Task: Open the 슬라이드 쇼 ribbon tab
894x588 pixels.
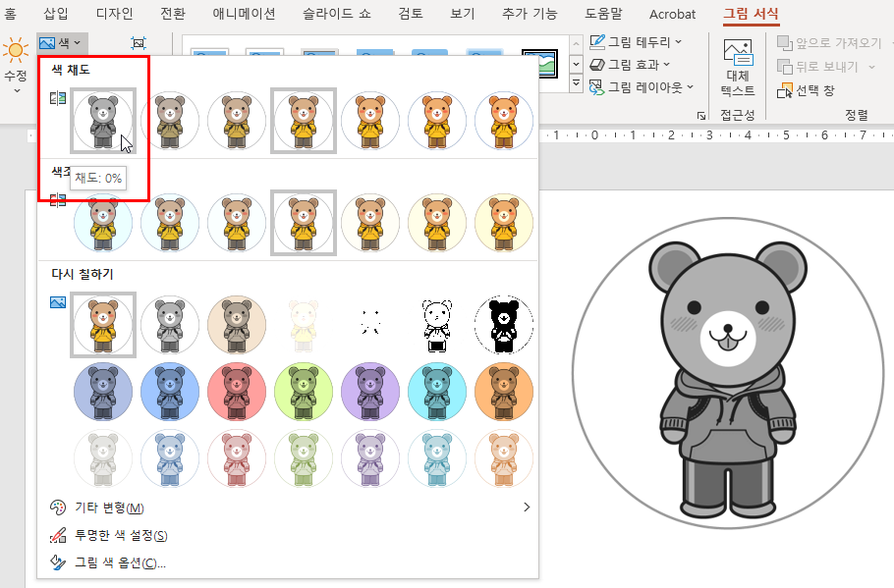Action: pyautogui.click(x=337, y=14)
